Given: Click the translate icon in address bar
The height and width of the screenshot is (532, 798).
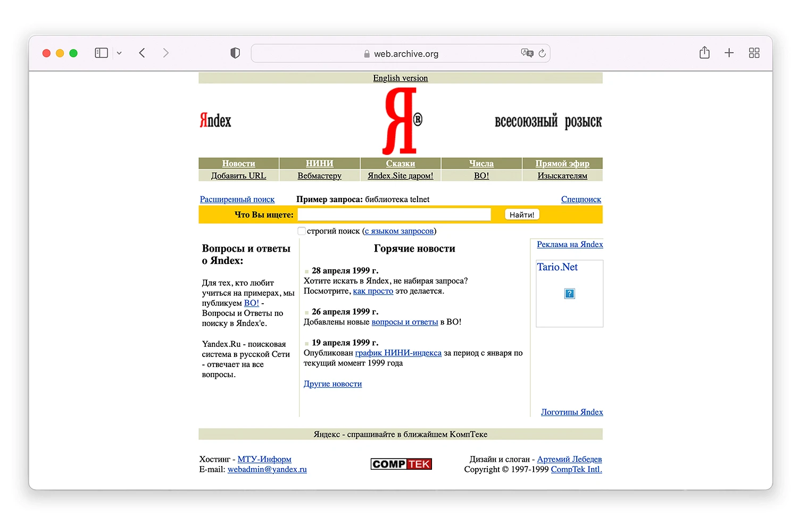Looking at the screenshot, I should pos(527,53).
